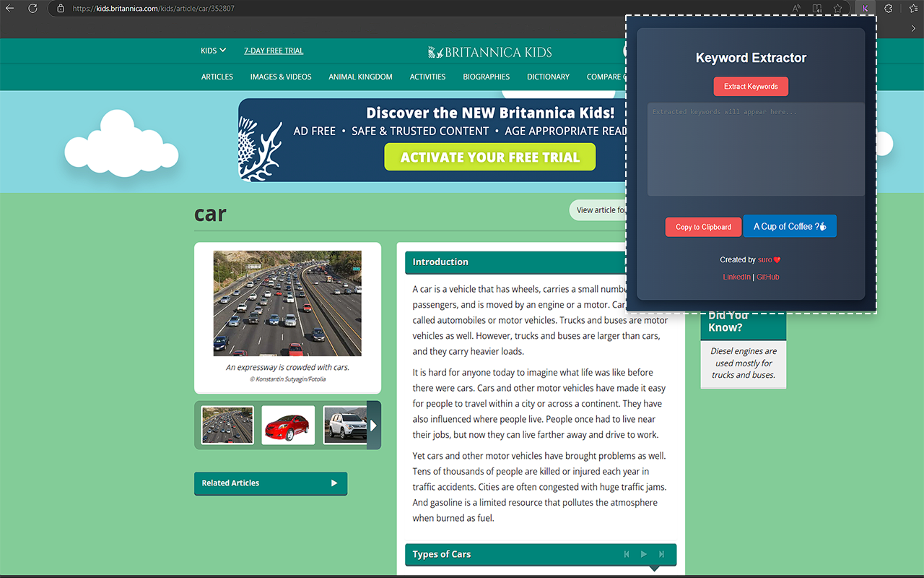Open the ACTIVITIES menu

pyautogui.click(x=427, y=77)
